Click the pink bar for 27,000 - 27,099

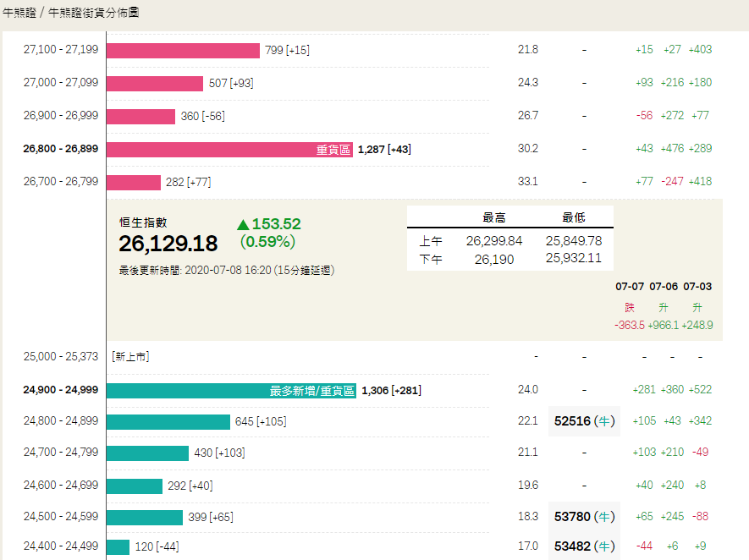(155, 83)
